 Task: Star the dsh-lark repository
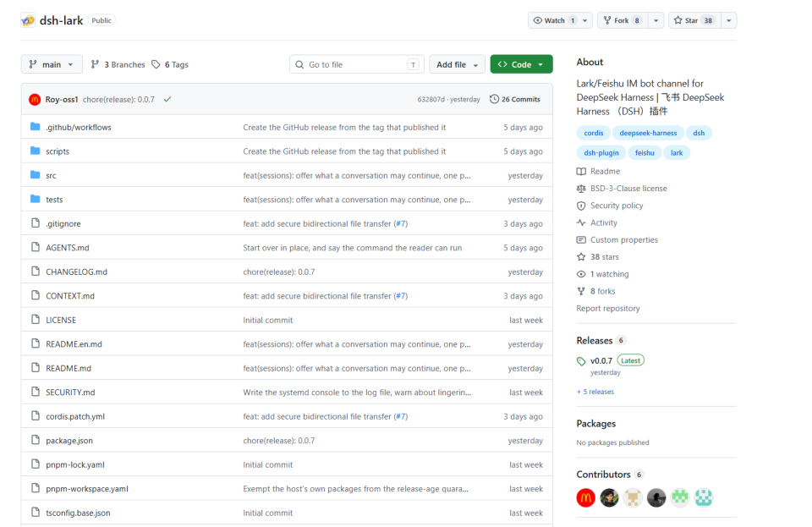tap(694, 20)
